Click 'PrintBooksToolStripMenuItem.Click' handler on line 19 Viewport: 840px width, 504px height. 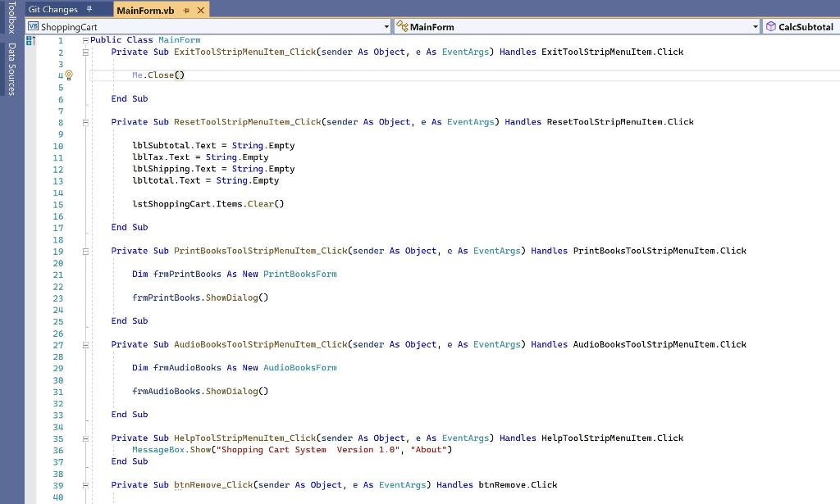tap(660, 251)
